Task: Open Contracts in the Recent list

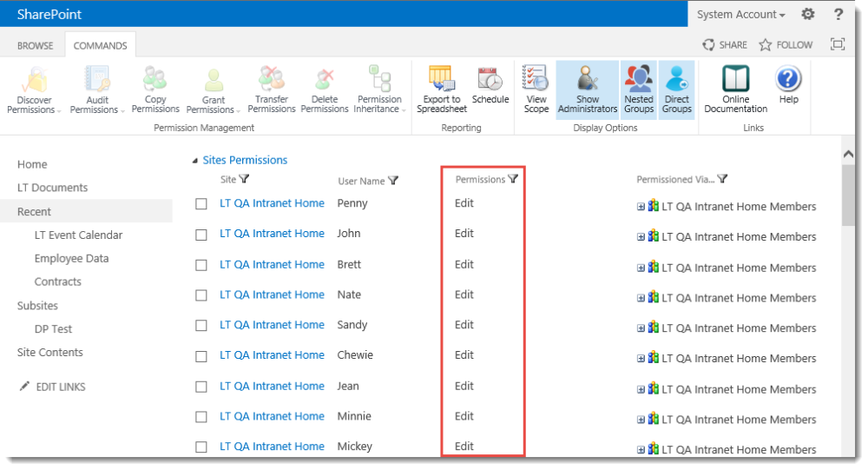Action: (57, 281)
